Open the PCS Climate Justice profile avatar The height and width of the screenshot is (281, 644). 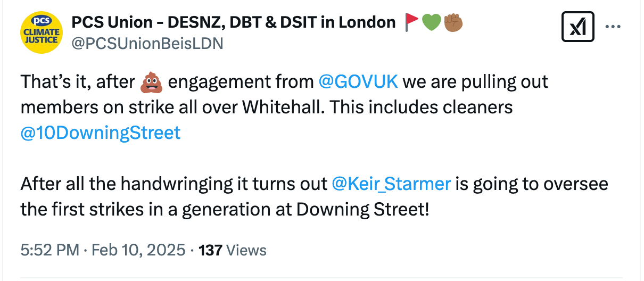tap(41, 32)
